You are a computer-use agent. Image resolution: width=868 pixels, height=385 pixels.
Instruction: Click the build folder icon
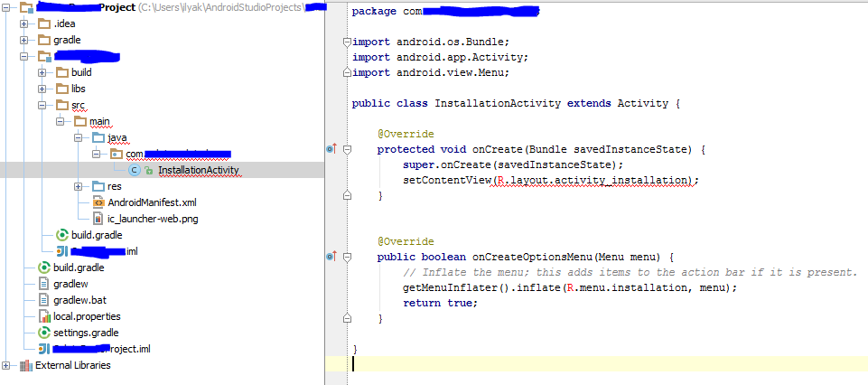point(62,72)
